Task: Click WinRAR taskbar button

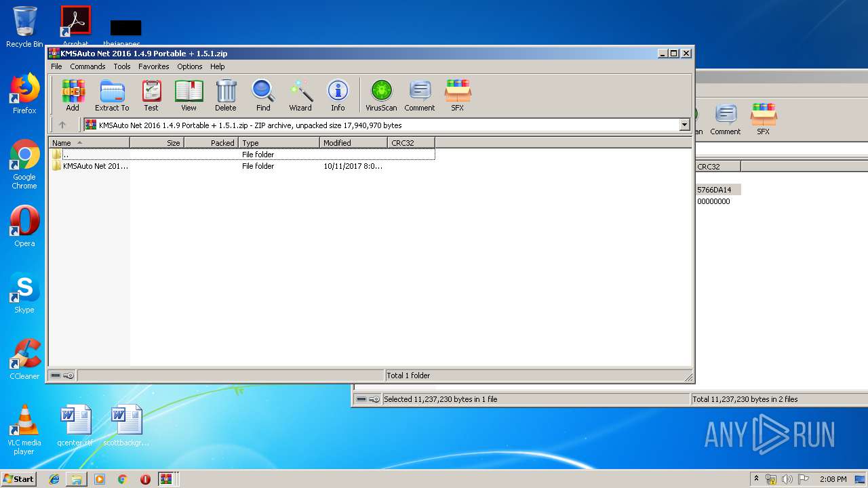Action: click(166, 479)
